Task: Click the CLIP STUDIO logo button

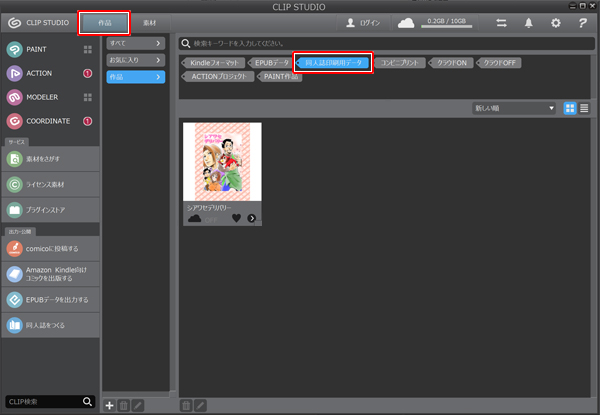Action: pos(38,23)
